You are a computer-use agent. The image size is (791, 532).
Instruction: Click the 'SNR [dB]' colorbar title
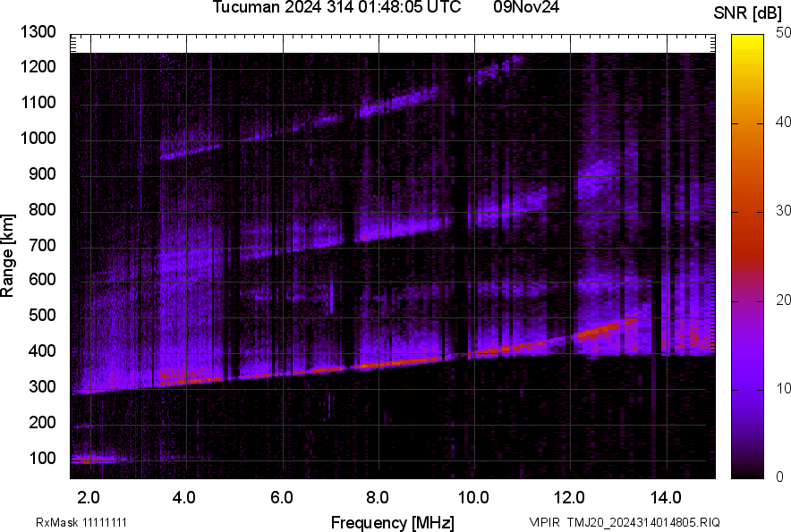point(748,13)
